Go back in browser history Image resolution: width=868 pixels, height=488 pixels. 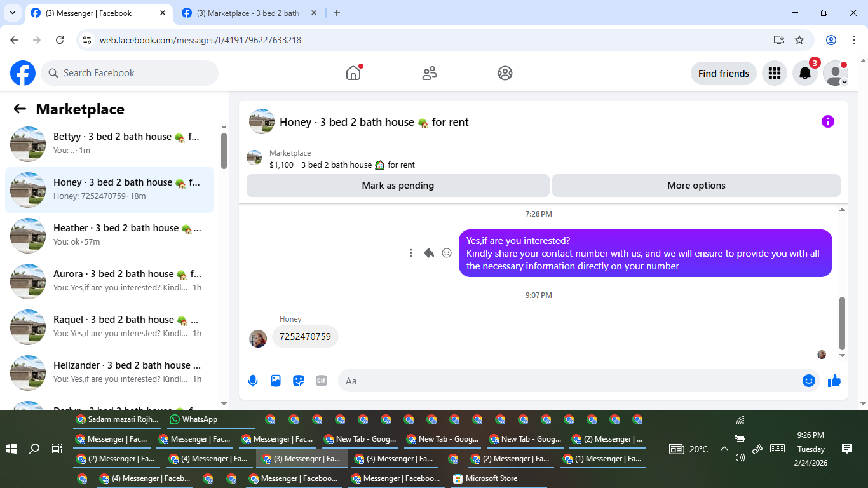coord(14,40)
